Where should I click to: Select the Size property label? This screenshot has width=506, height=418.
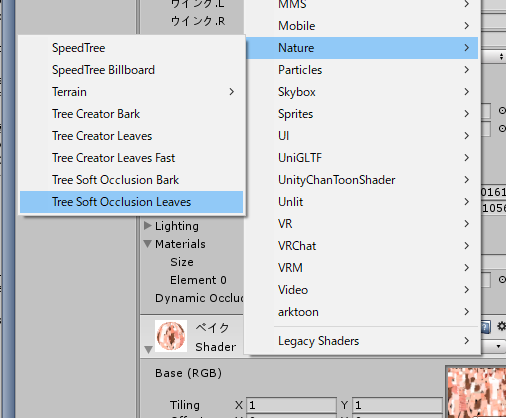click(182, 262)
